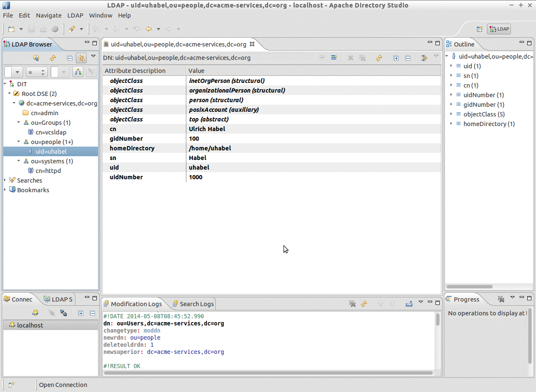Expand all values in the entry editor
The image size is (536, 392).
pyautogui.click(x=396, y=57)
